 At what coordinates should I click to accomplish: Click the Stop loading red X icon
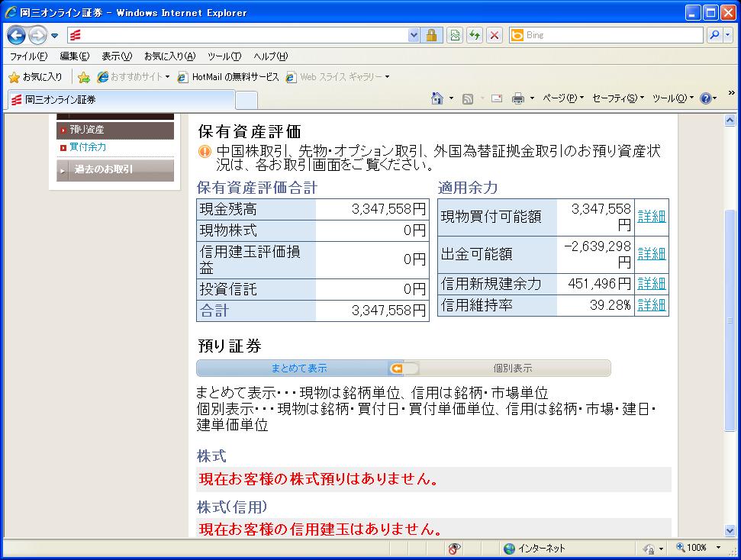point(495,35)
